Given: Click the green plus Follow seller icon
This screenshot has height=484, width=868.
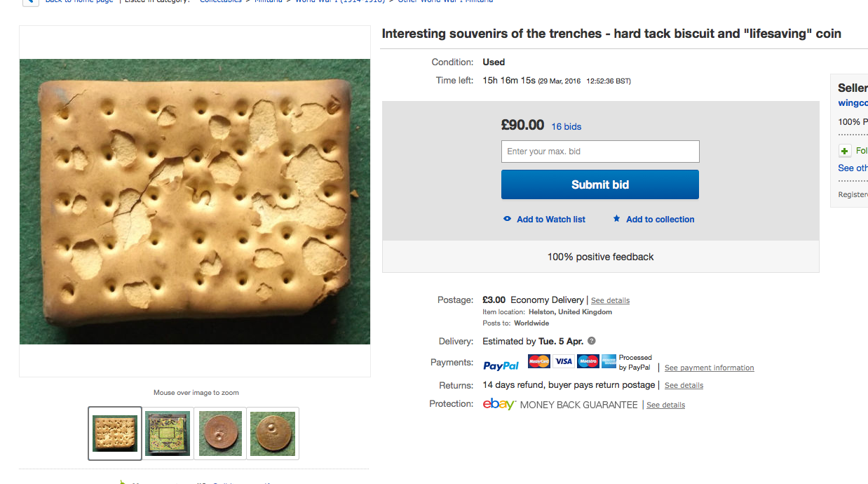Looking at the screenshot, I should click(x=845, y=151).
